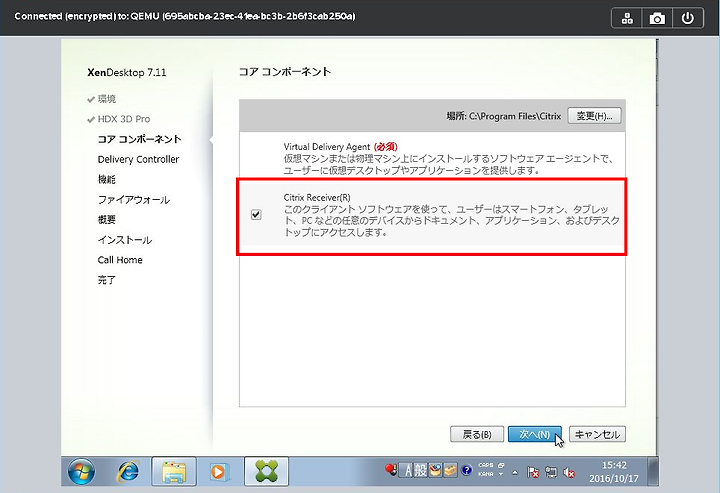Click the install path C:\Program Files\Citrix

click(515, 116)
